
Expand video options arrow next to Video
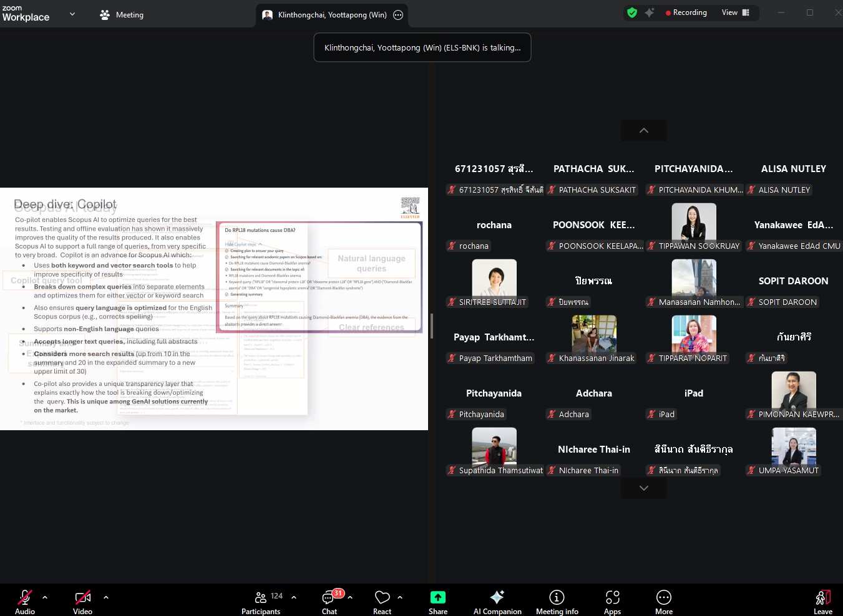[106, 597]
